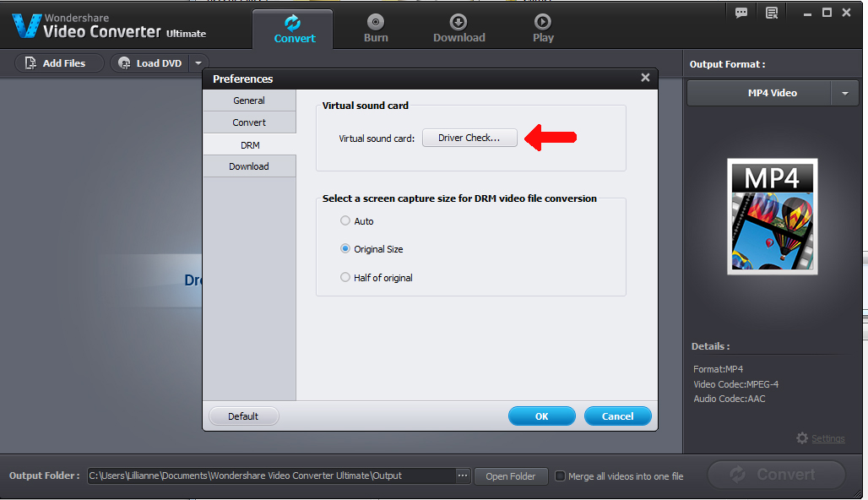Switch to the Burn tab
Screen dimensions: 868x500
[x=376, y=30]
